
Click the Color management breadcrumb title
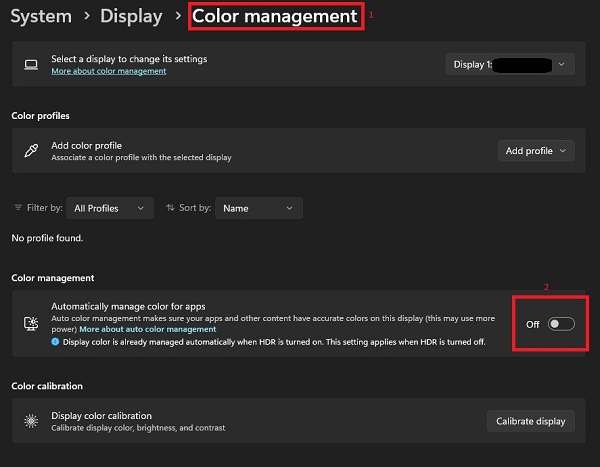[274, 16]
